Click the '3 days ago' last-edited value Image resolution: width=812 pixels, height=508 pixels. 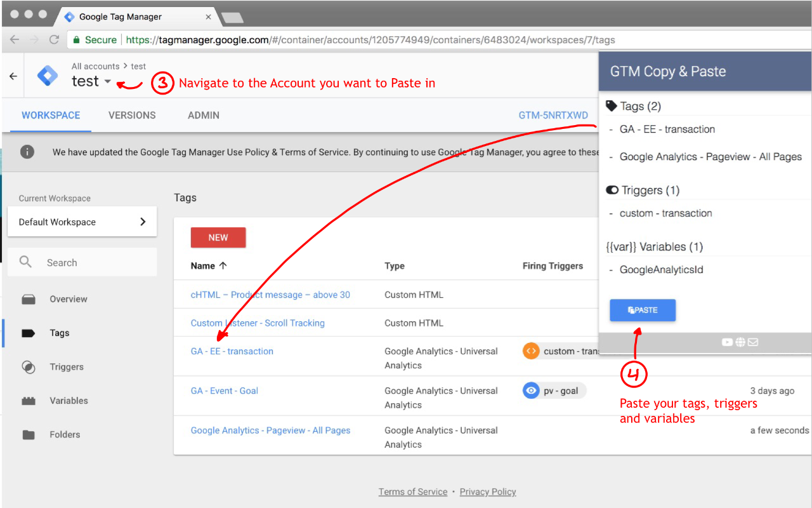coord(772,391)
